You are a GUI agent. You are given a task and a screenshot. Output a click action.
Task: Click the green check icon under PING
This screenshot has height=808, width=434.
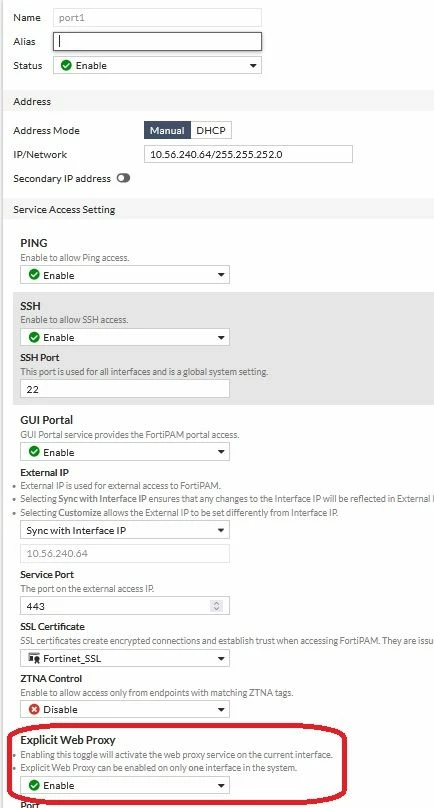click(x=35, y=275)
